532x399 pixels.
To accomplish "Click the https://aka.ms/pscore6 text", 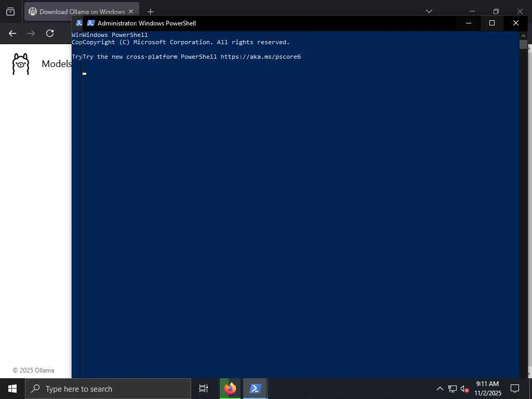I will click(261, 57).
